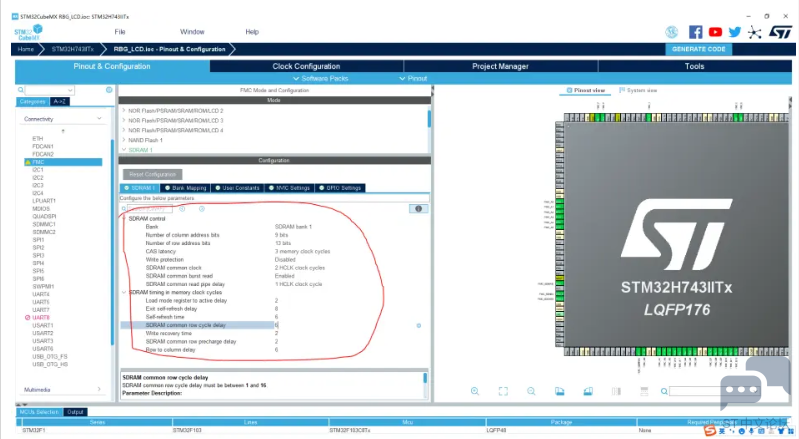Click the next search result icon
The height and width of the screenshot is (439, 799).
[202, 209]
